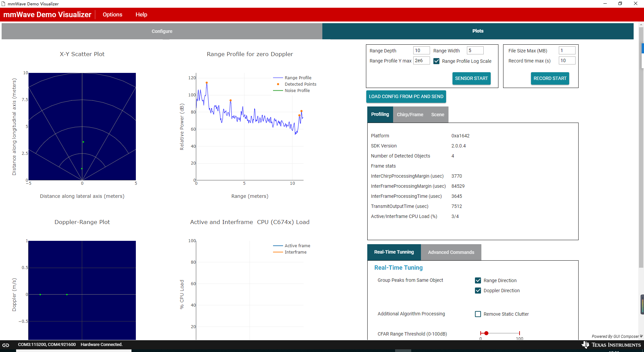Click the InterFrameProcessingMargin value 84529
Viewport: 644px width, 352px height.
[458, 186]
